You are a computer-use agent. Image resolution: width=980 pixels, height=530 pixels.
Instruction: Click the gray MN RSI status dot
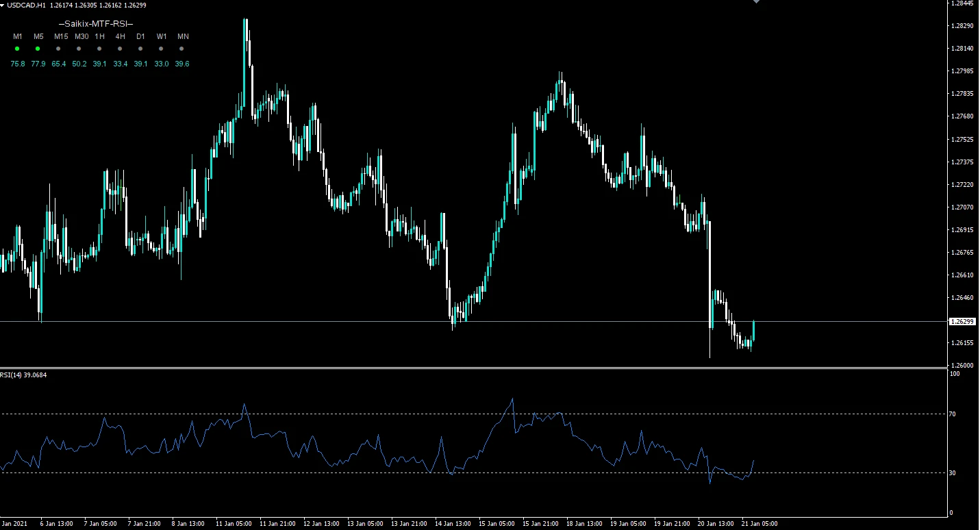pyautogui.click(x=181, y=49)
